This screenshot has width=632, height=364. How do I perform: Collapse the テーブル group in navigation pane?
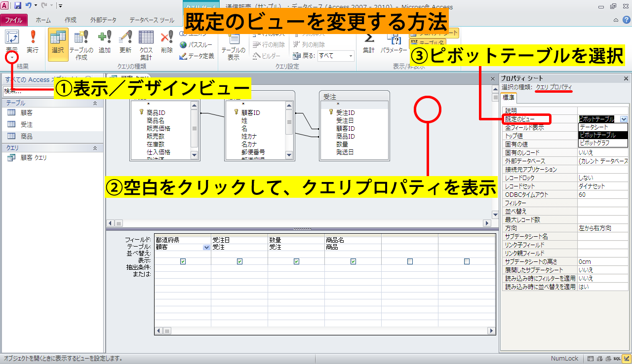click(x=95, y=103)
